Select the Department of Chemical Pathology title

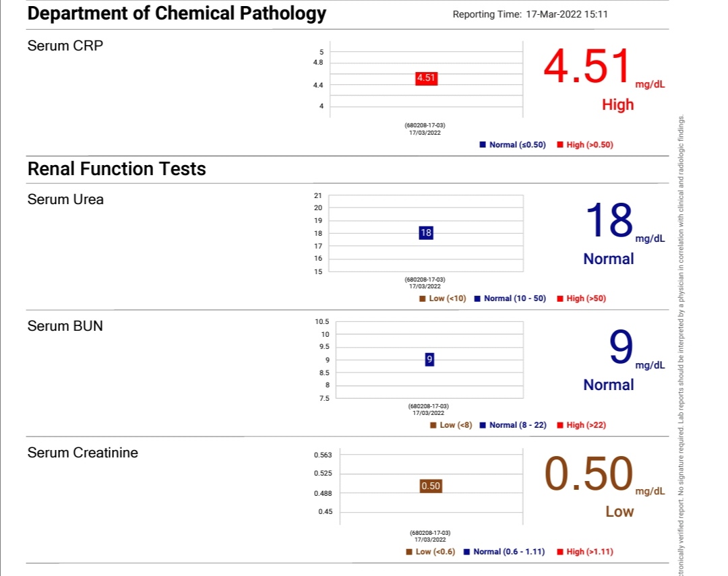point(177,13)
